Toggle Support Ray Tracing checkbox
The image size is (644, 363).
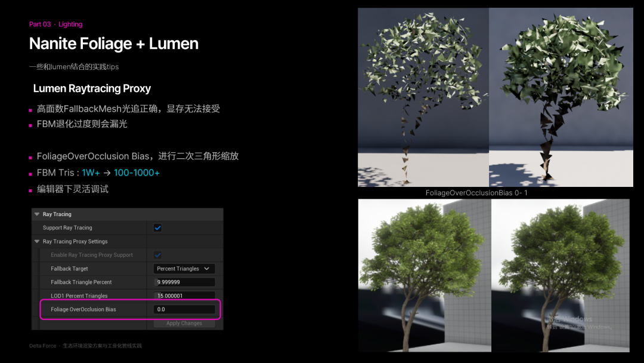(x=157, y=227)
